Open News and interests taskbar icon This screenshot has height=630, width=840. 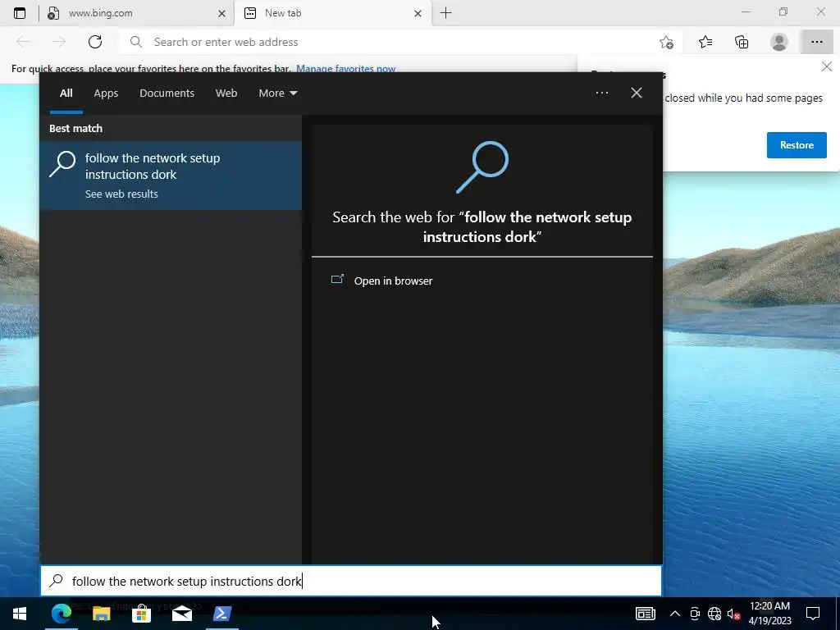[645, 614]
